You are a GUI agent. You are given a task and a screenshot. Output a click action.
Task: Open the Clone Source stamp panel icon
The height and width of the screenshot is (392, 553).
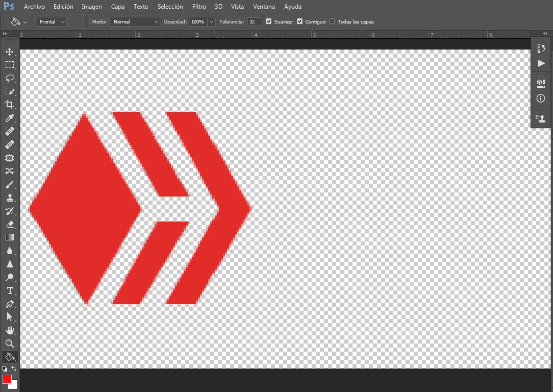[541, 118]
